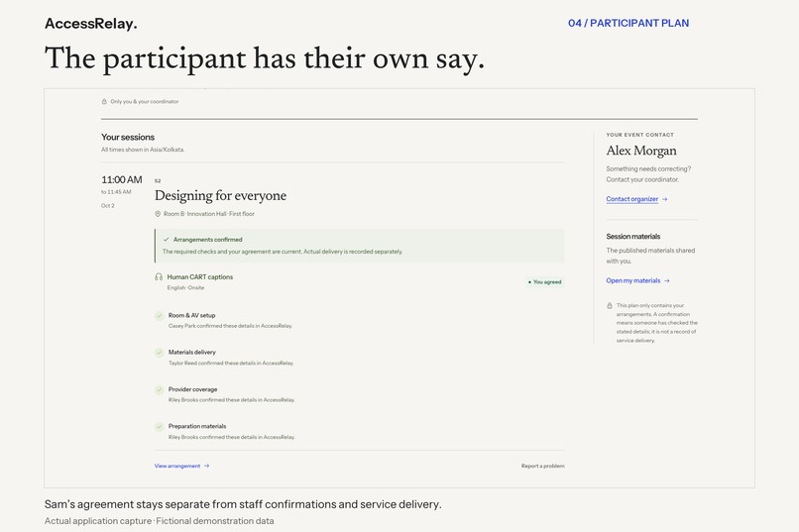Click 'English · Onsite' caption detail
This screenshot has height=532, width=799.
pos(185,287)
